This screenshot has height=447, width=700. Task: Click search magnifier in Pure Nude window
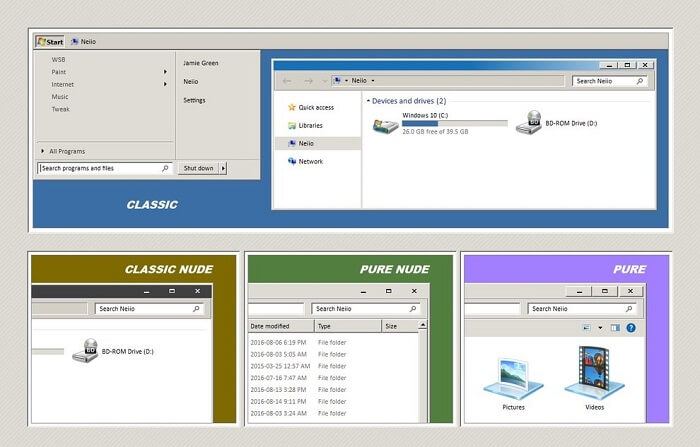tap(413, 309)
